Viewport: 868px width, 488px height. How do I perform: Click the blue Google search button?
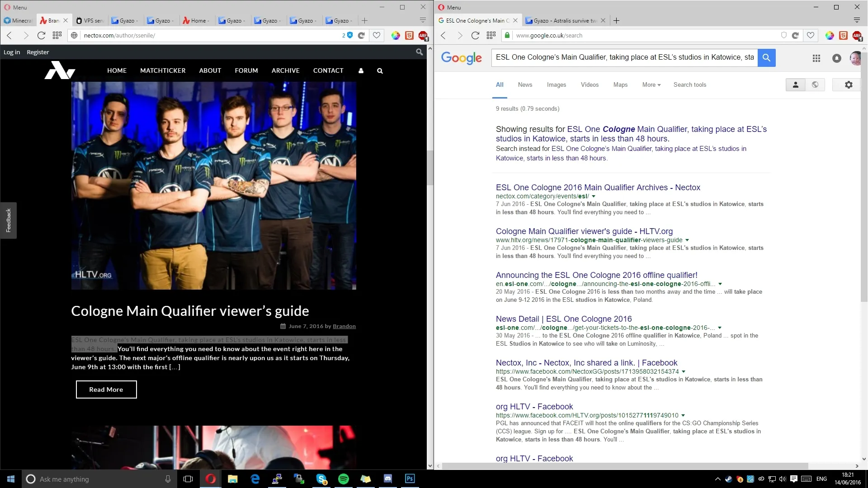pyautogui.click(x=766, y=57)
